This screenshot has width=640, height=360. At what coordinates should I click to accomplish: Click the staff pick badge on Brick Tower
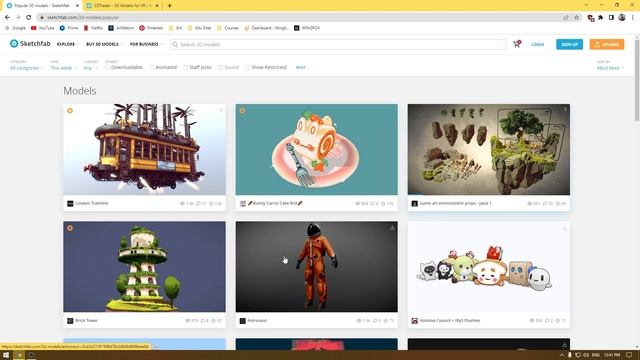click(70, 228)
